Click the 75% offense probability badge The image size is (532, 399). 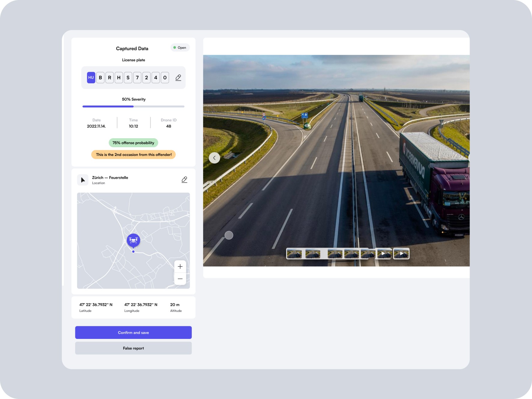(133, 143)
